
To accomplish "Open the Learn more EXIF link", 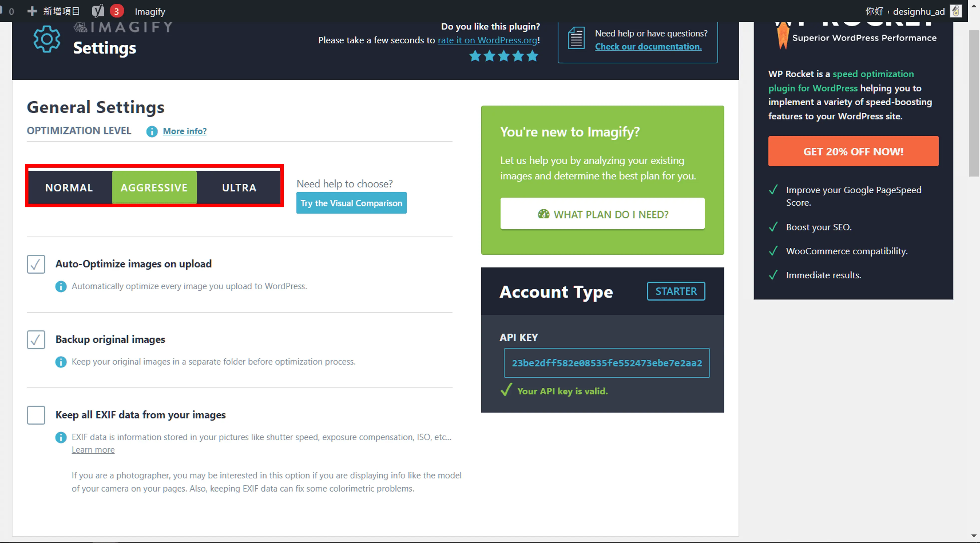I will (93, 450).
